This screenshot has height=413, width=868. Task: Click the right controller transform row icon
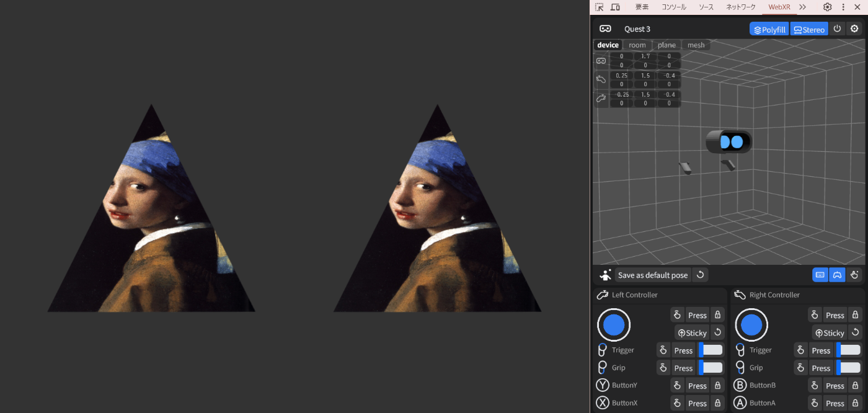[x=601, y=79]
